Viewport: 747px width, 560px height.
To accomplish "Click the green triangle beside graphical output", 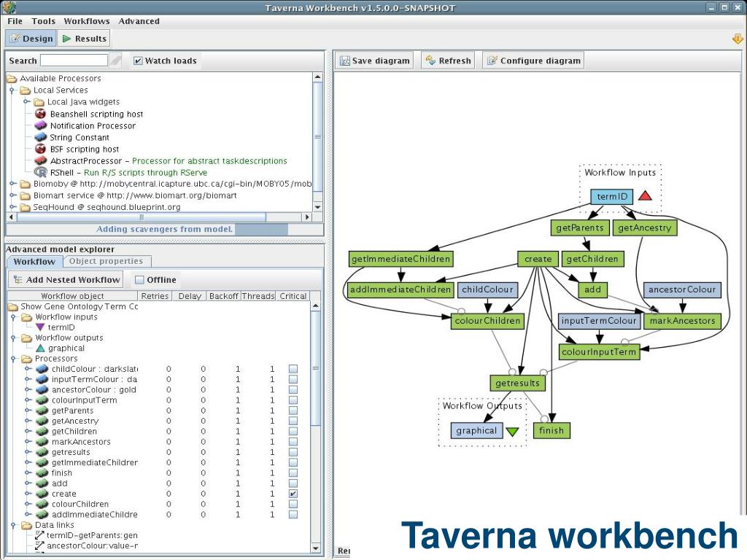I will [512, 432].
